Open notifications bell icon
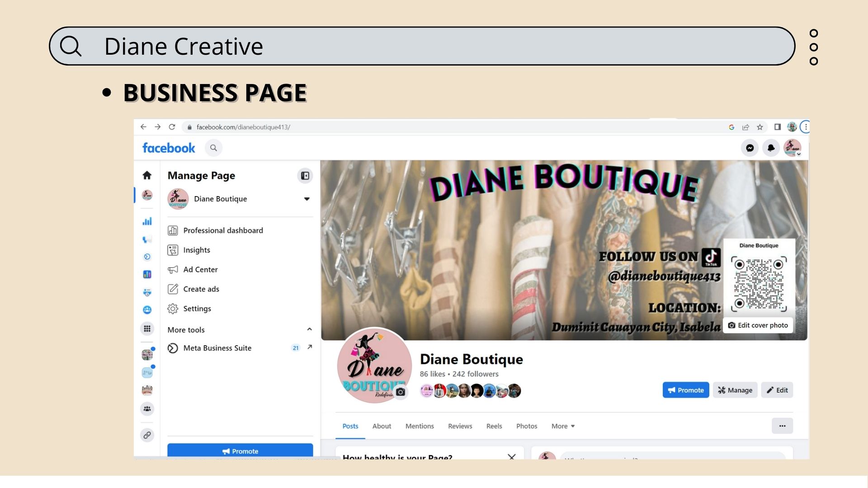Screen dimensions: 868x488 pyautogui.click(x=771, y=148)
